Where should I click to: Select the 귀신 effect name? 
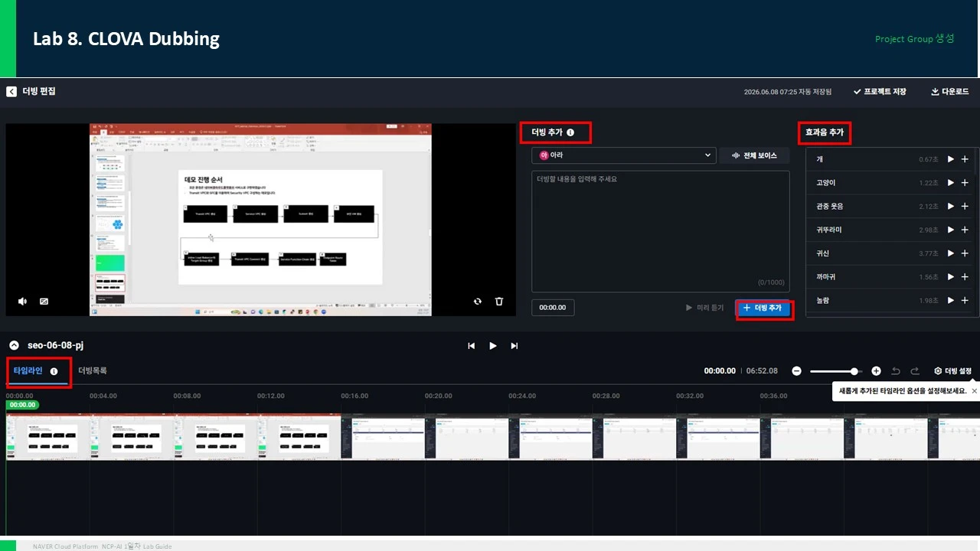(822, 253)
